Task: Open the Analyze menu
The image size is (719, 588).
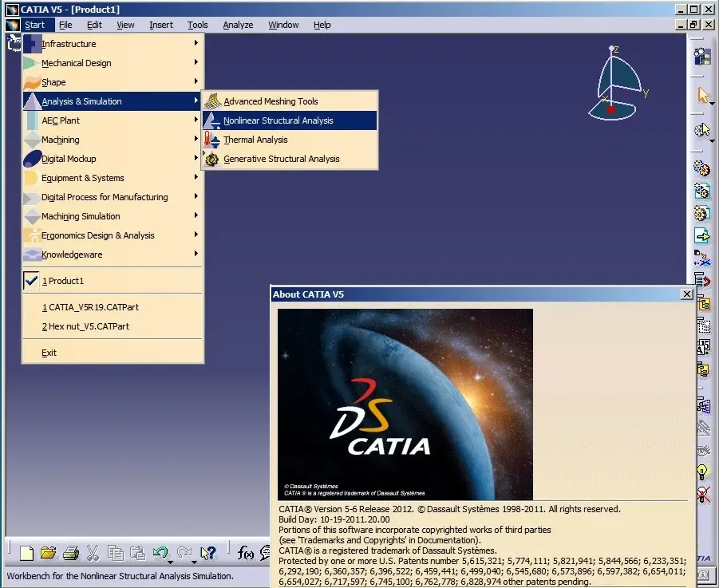Action: 238,25
